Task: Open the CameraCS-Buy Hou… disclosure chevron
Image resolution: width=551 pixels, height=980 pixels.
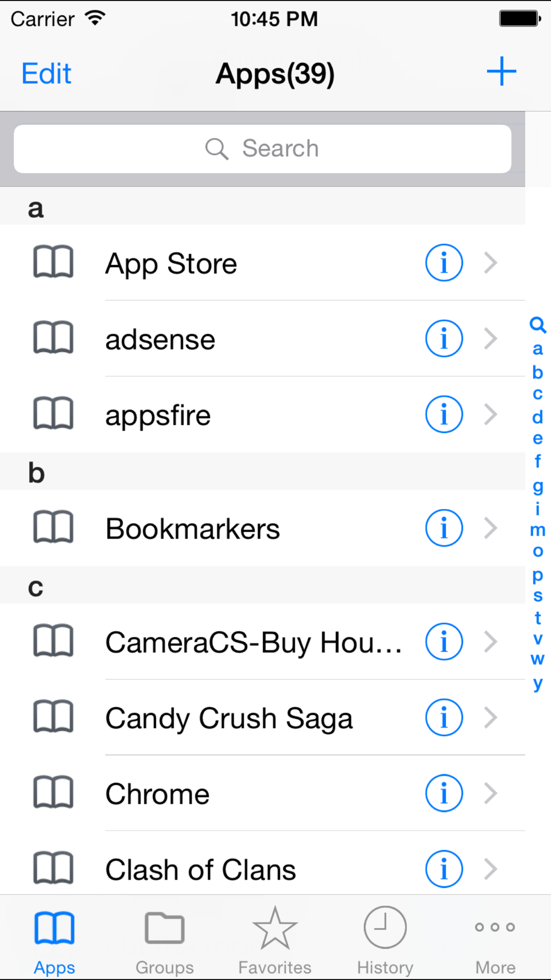Action: coord(490,642)
